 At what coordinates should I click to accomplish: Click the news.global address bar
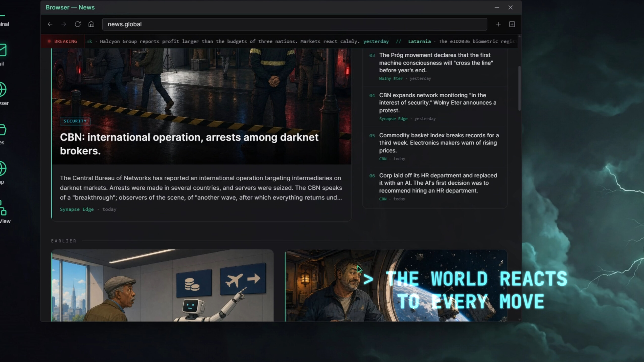pyautogui.click(x=294, y=24)
